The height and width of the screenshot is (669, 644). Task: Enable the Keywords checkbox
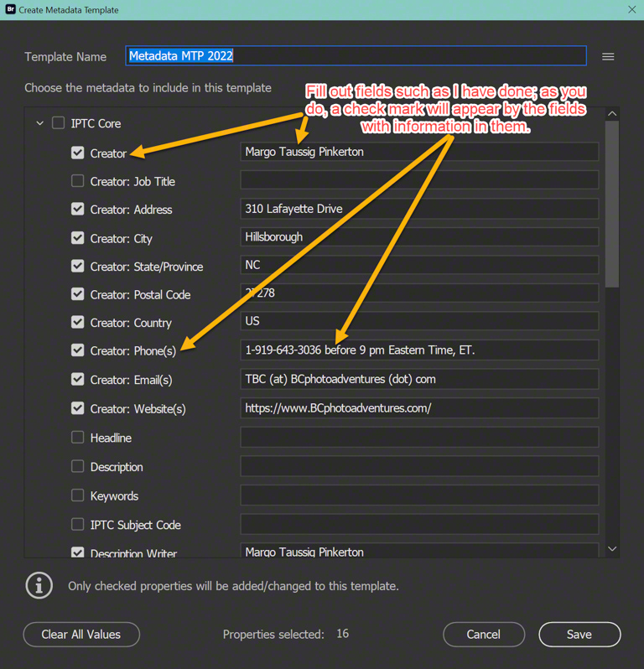[77, 495]
